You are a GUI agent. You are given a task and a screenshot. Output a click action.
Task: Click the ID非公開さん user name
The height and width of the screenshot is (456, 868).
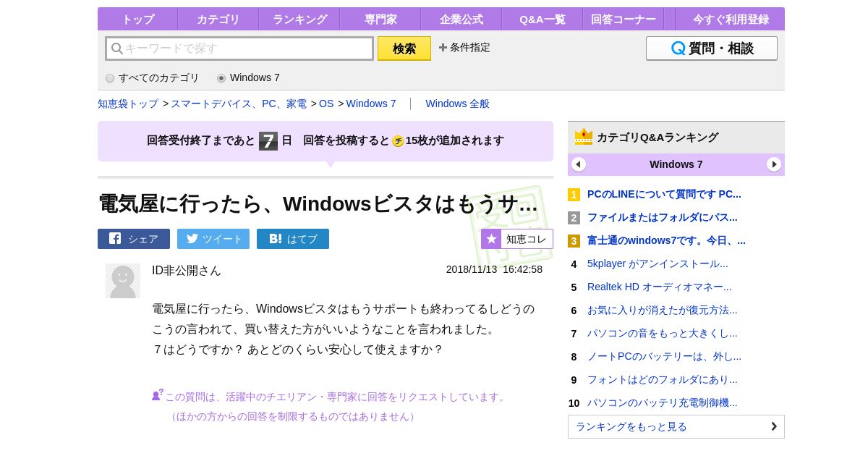point(187,271)
